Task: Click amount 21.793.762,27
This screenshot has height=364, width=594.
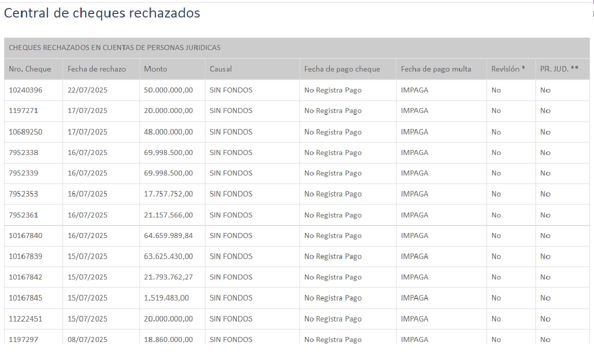Action: point(168,277)
